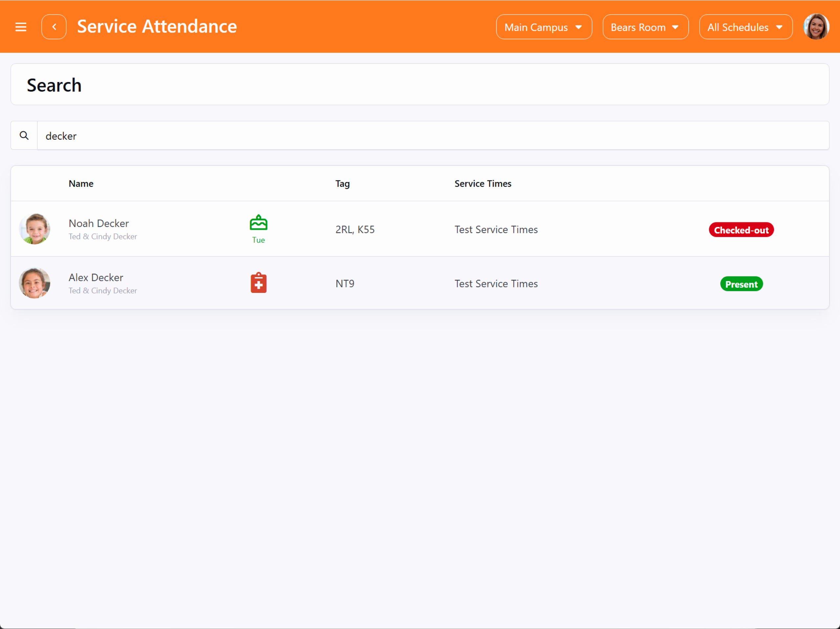The image size is (840, 629).
Task: Click the search magnifier icon
Action: point(24,135)
